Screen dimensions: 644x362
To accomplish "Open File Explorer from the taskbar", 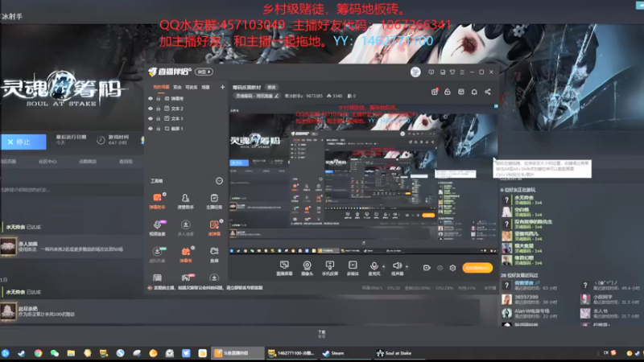I will tap(71, 353).
